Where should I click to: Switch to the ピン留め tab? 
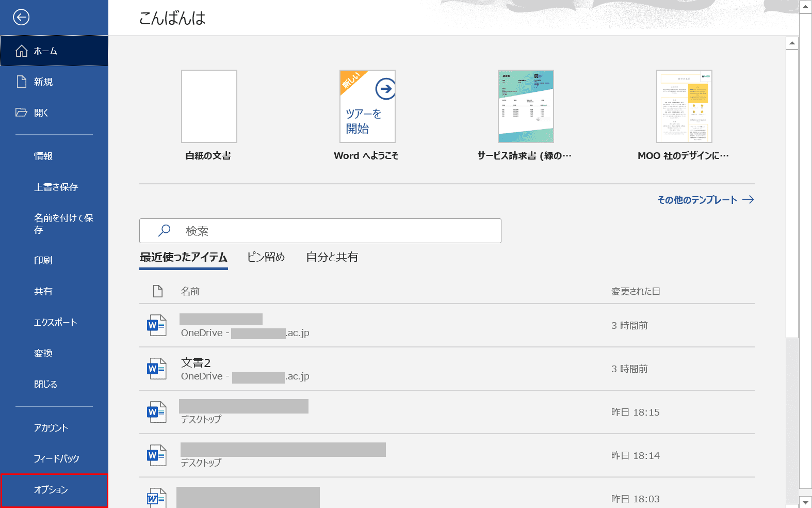pyautogui.click(x=266, y=257)
